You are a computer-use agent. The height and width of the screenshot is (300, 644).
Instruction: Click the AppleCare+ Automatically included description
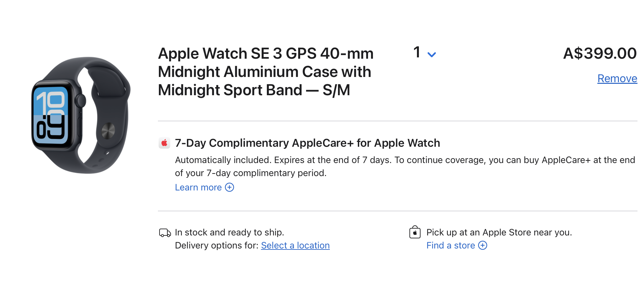(405, 166)
